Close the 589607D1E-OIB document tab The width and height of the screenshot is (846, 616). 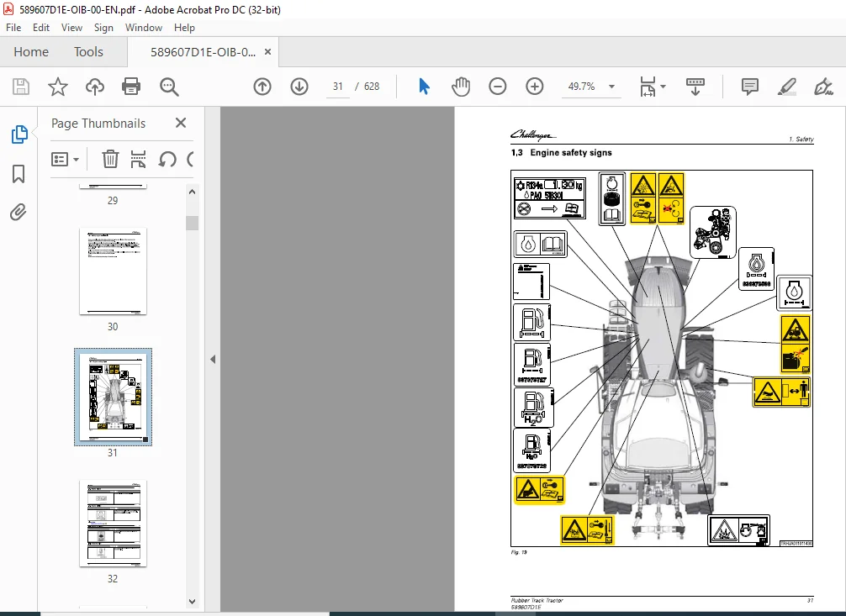click(267, 52)
